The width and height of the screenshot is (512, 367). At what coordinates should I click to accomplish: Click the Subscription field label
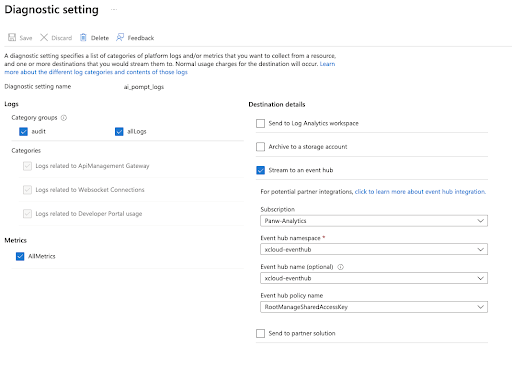tap(278, 209)
